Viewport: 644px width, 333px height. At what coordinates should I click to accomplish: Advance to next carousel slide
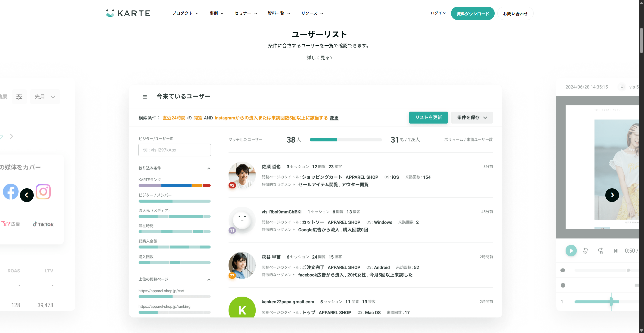tap(612, 195)
